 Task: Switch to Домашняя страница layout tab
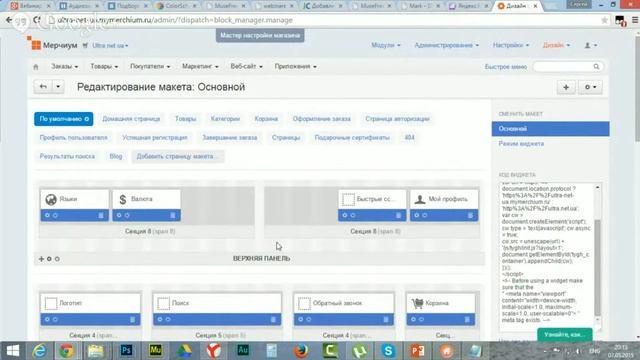pyautogui.click(x=131, y=119)
